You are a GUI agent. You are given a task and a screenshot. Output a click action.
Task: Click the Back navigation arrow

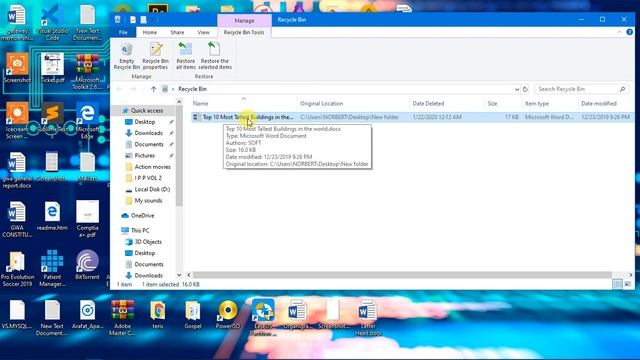pyautogui.click(x=119, y=89)
